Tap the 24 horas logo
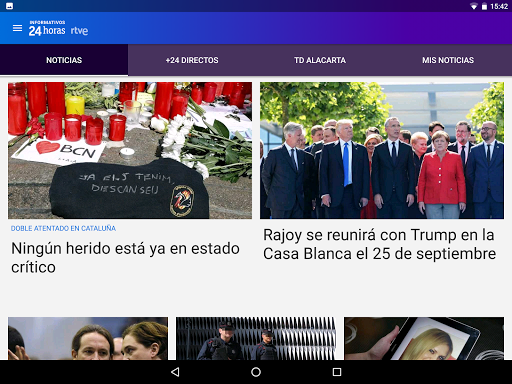The width and height of the screenshot is (512, 384). click(47, 28)
